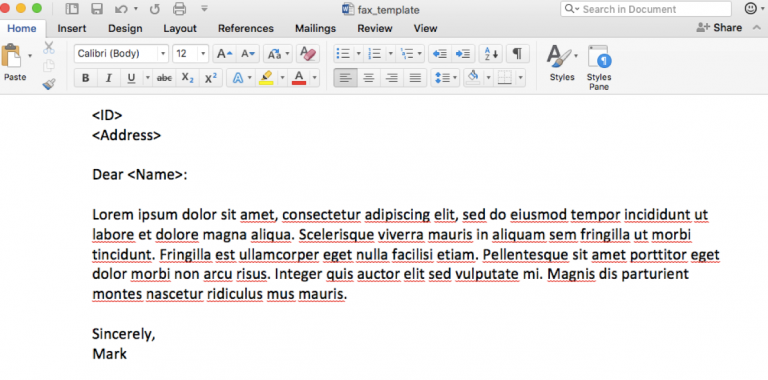This screenshot has height=380, width=768.
Task: Switch to the Insert tab
Action: [72, 28]
